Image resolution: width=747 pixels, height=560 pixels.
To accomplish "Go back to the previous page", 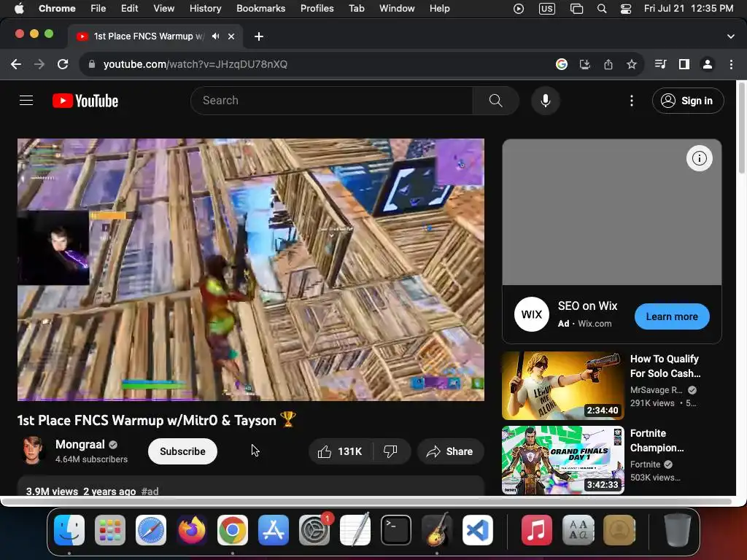I will click(x=16, y=64).
